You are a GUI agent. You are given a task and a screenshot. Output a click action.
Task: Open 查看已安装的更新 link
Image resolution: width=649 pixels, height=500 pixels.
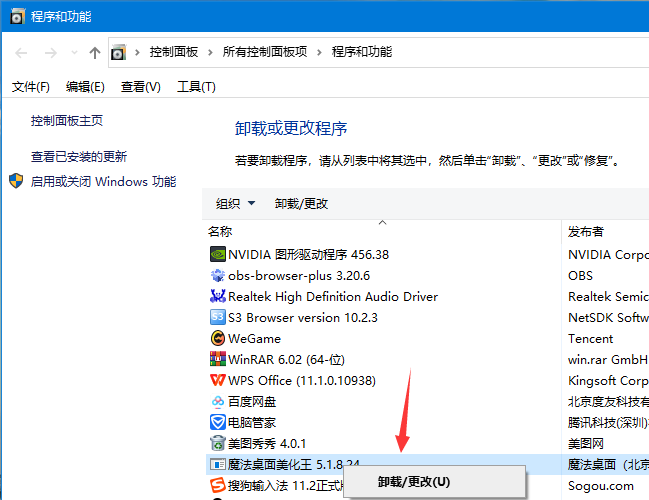79,156
